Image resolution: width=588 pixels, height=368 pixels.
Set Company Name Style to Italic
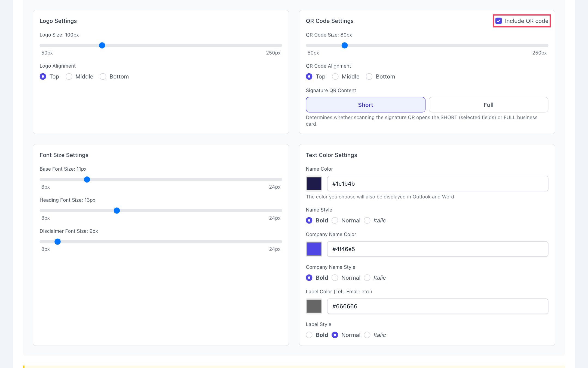(367, 278)
